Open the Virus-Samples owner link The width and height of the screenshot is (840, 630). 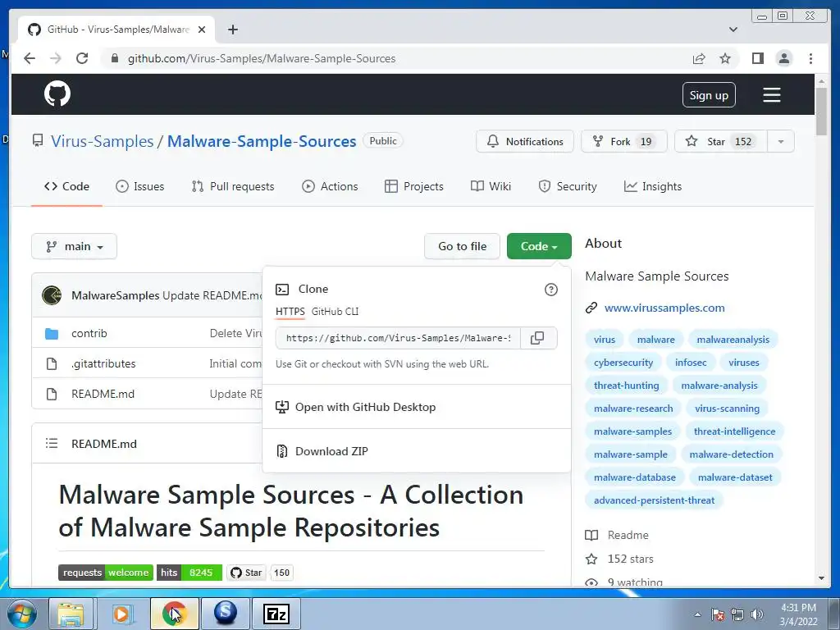[103, 141]
